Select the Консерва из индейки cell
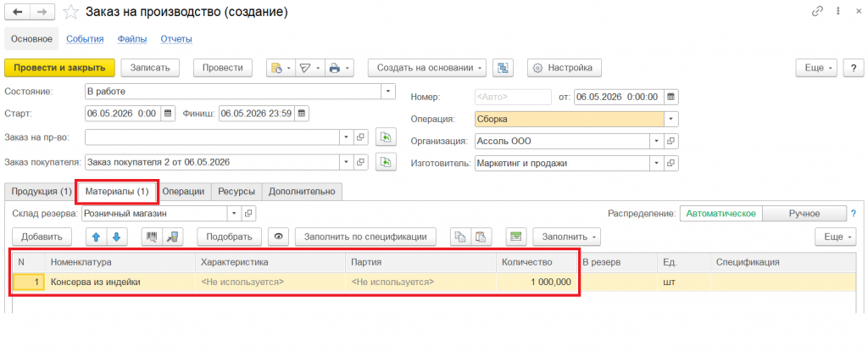Screen dimensions: 868x358 [122, 282]
